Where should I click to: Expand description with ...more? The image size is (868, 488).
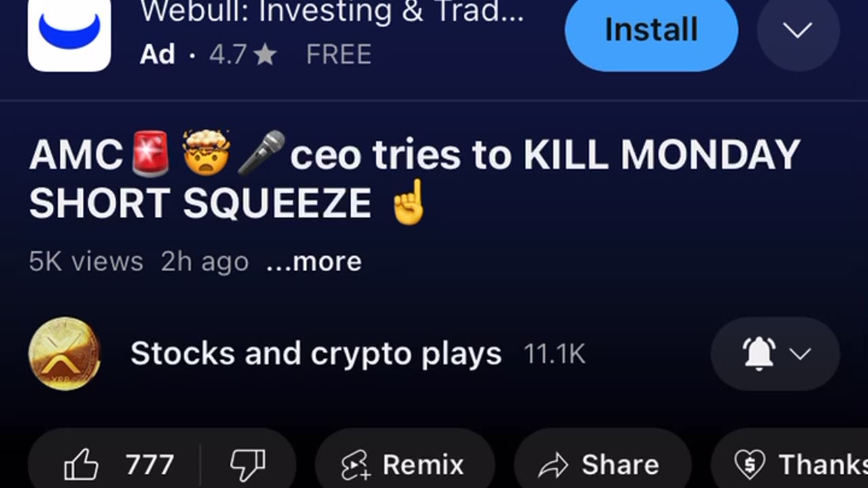(314, 262)
